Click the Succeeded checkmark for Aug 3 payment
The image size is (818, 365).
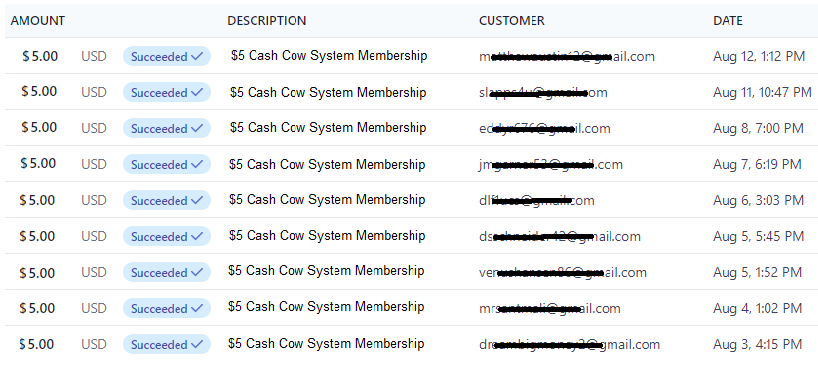[x=197, y=345]
